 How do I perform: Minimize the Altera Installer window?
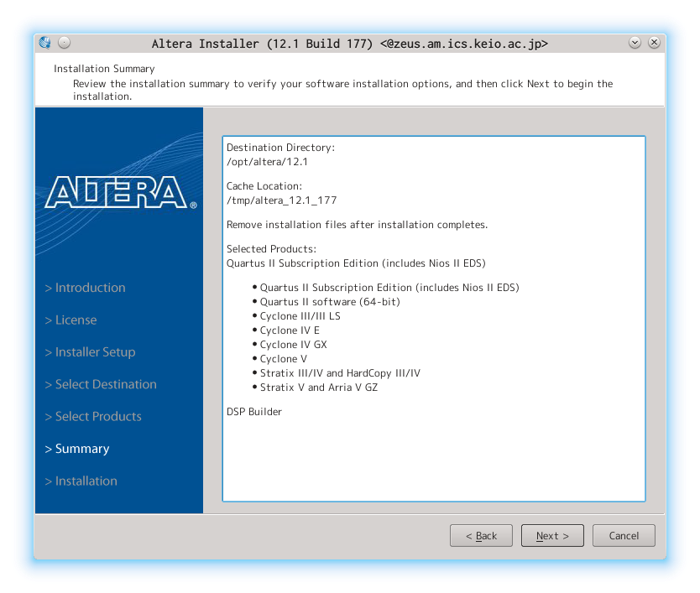(635, 43)
